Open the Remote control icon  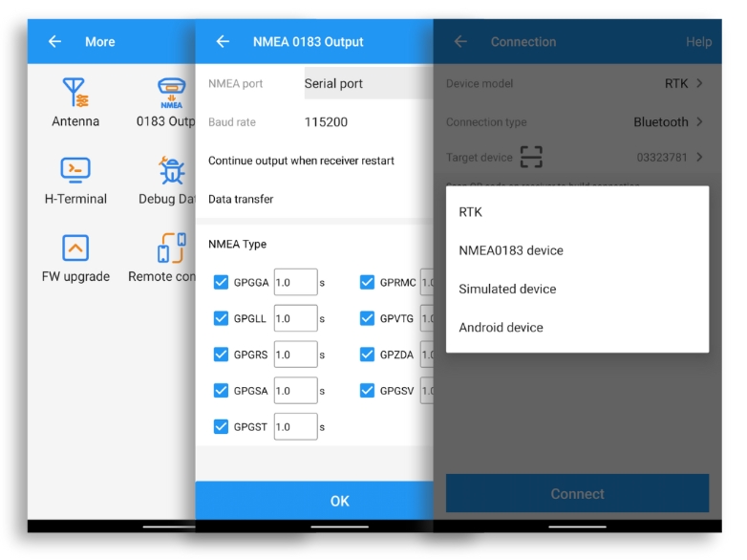(x=171, y=248)
